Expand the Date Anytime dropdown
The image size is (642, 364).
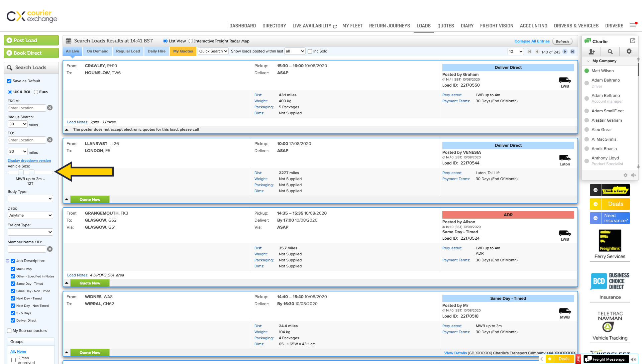point(30,215)
